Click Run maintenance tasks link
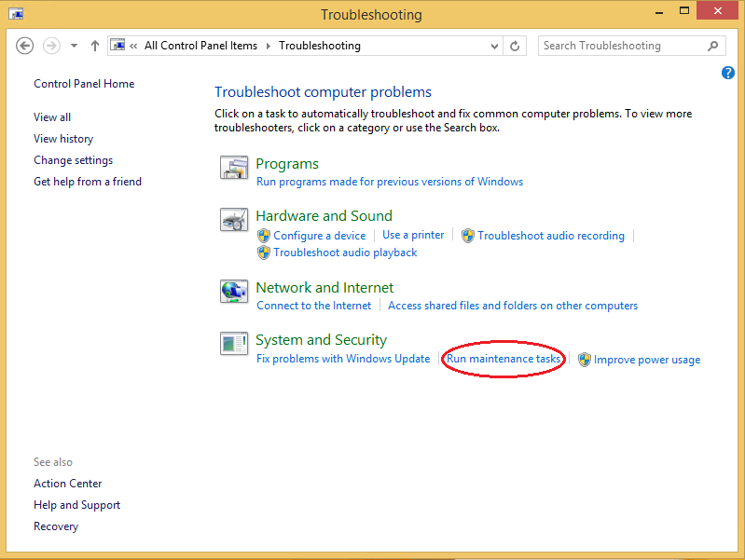 pos(504,359)
